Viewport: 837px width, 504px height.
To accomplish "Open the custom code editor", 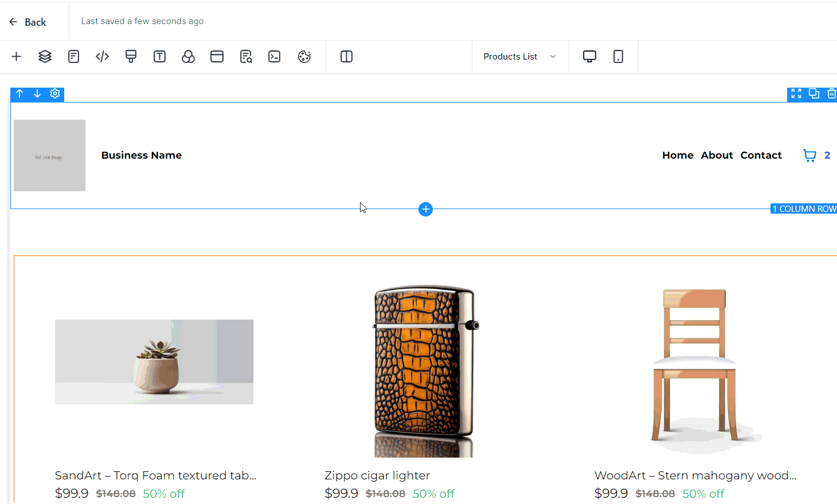I will pyautogui.click(x=102, y=56).
